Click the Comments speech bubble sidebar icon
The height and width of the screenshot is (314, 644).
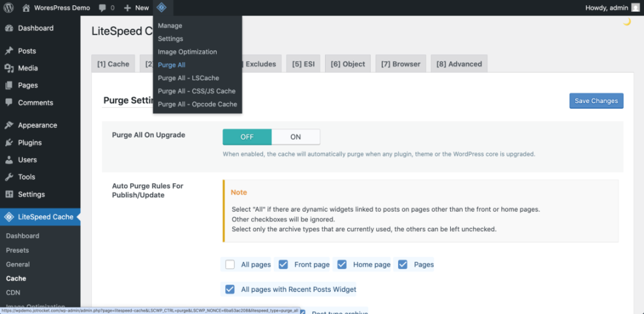point(9,102)
